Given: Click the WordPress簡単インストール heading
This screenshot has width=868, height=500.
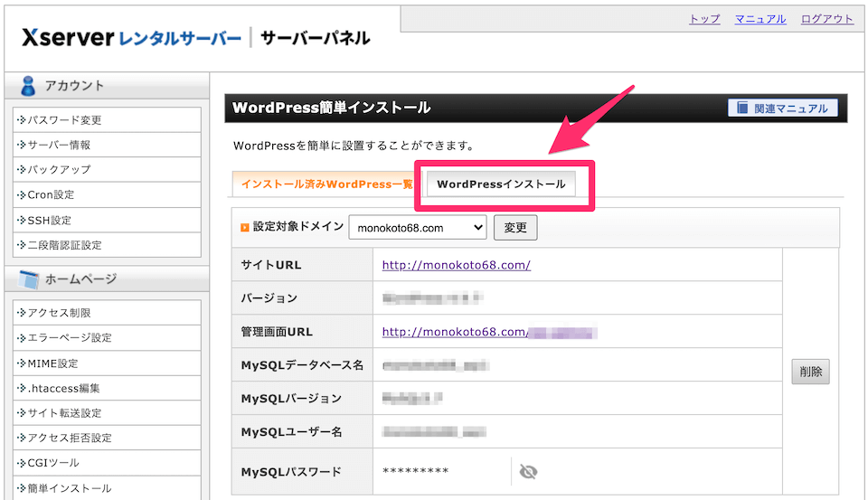Looking at the screenshot, I should (x=332, y=108).
